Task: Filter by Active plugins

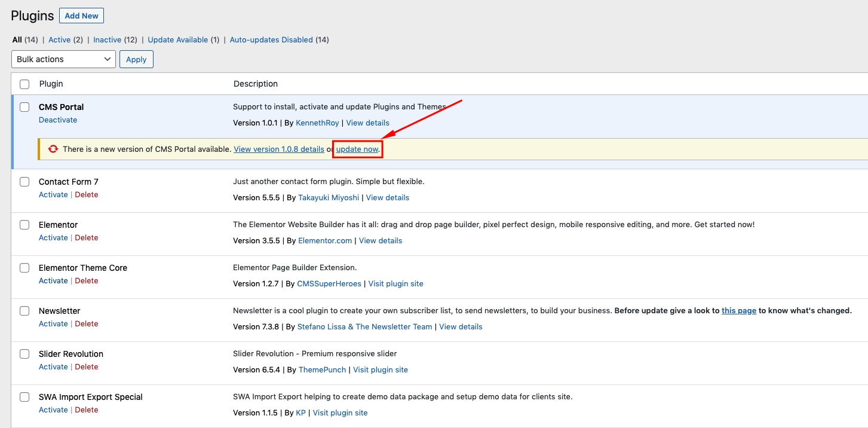Action: point(59,40)
